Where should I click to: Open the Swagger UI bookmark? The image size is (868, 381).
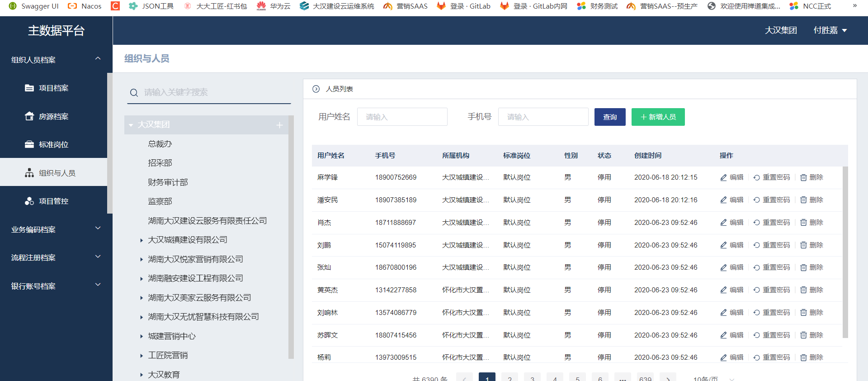coord(34,6)
